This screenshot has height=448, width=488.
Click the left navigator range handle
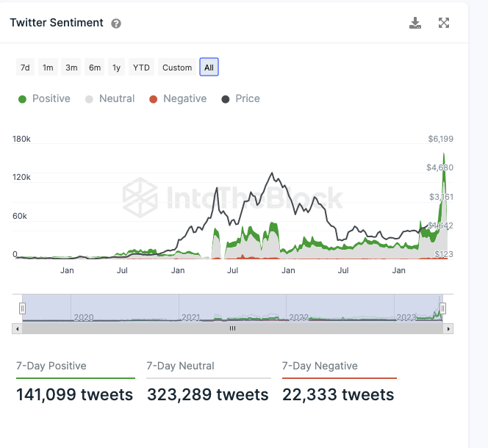coord(23,308)
